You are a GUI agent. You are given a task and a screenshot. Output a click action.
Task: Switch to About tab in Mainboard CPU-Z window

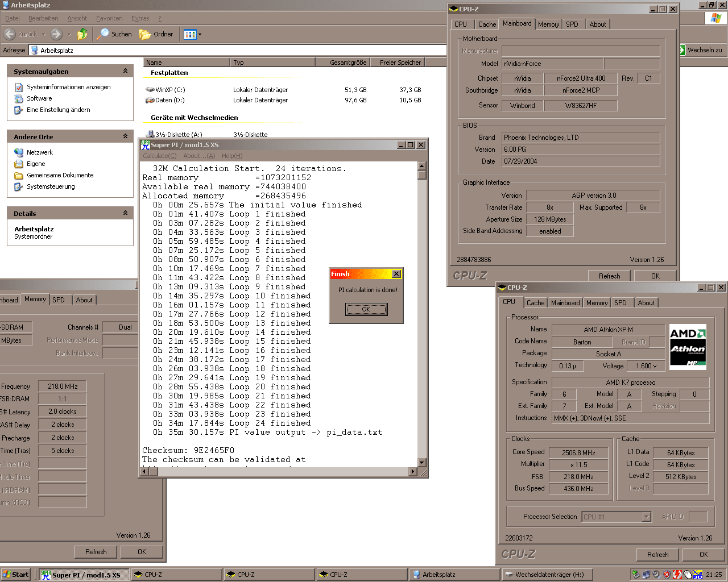tap(598, 24)
